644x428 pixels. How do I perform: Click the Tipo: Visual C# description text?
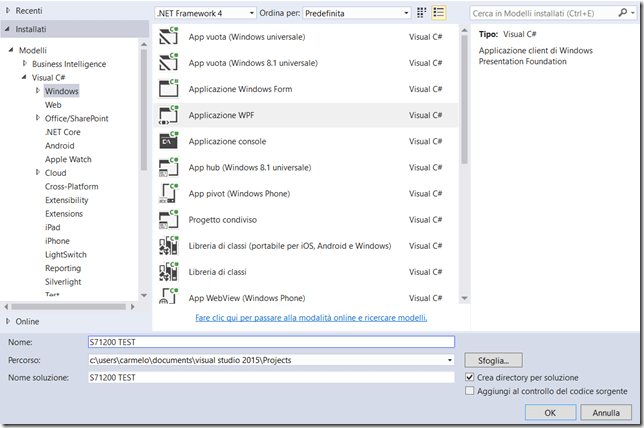(x=508, y=34)
